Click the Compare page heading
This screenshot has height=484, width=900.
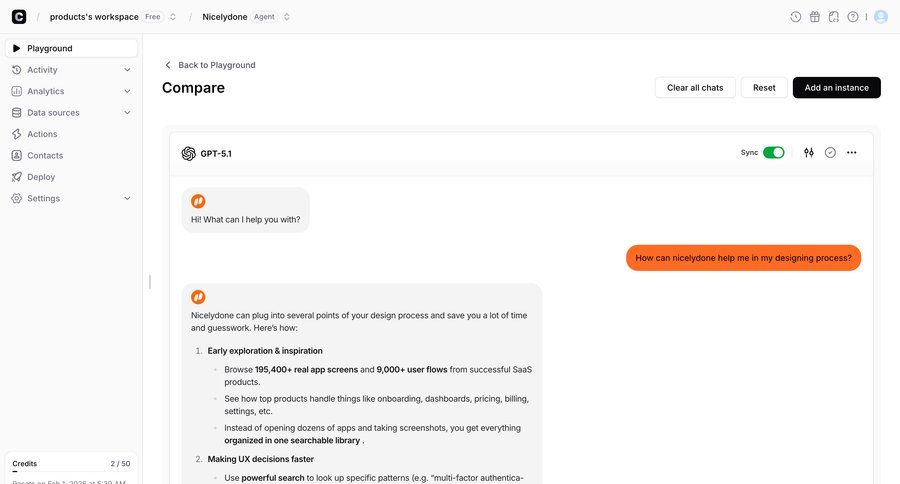coord(193,88)
